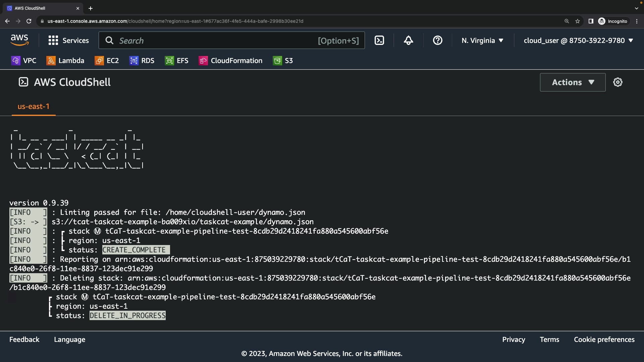Open the RDS shortcut
The width and height of the screenshot is (644, 362).
[x=142, y=61]
